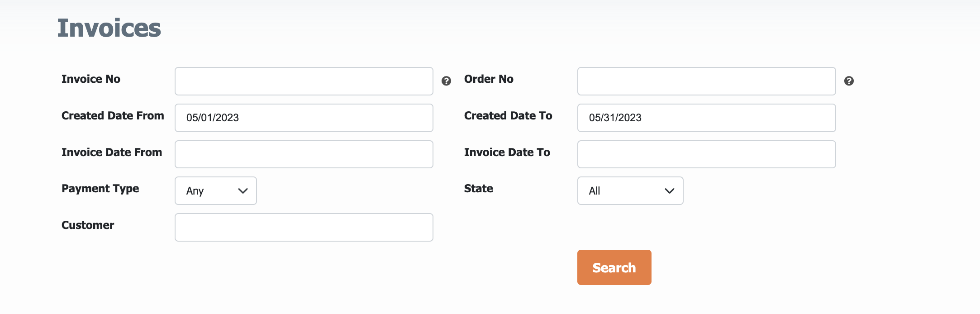Click the Payment Type chevron arrow
The image size is (980, 314).
(x=243, y=191)
